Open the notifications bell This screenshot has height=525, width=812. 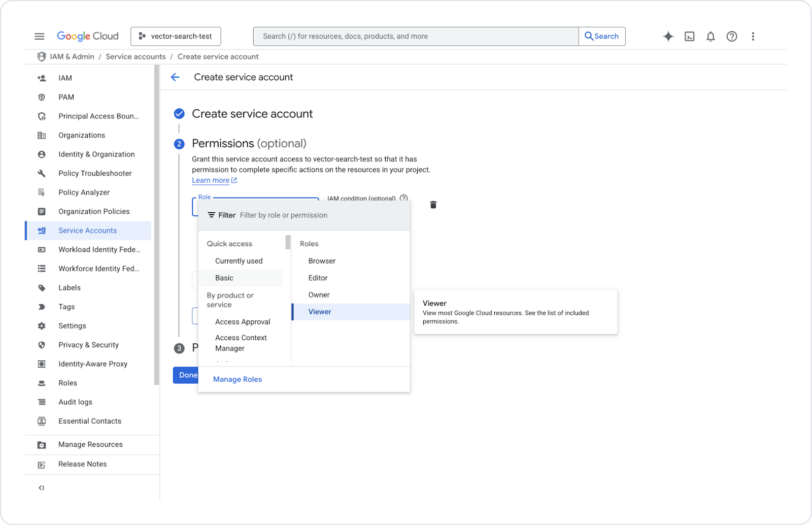pyautogui.click(x=710, y=36)
